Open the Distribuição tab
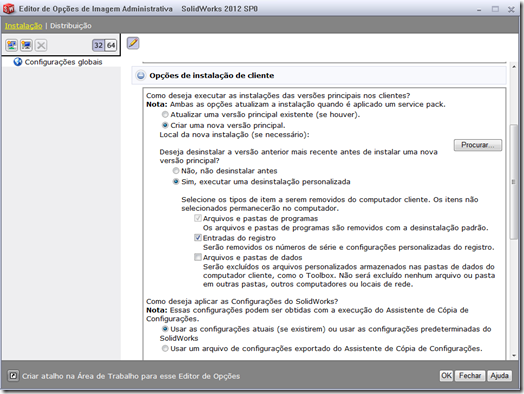 [x=71, y=26]
